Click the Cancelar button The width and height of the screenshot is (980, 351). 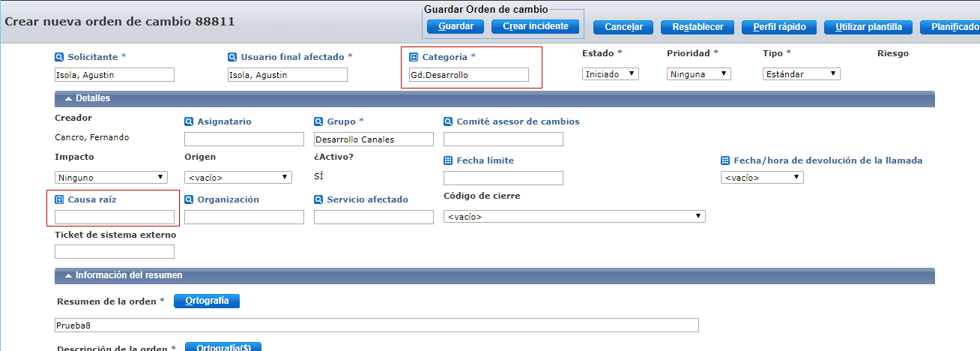(x=623, y=27)
